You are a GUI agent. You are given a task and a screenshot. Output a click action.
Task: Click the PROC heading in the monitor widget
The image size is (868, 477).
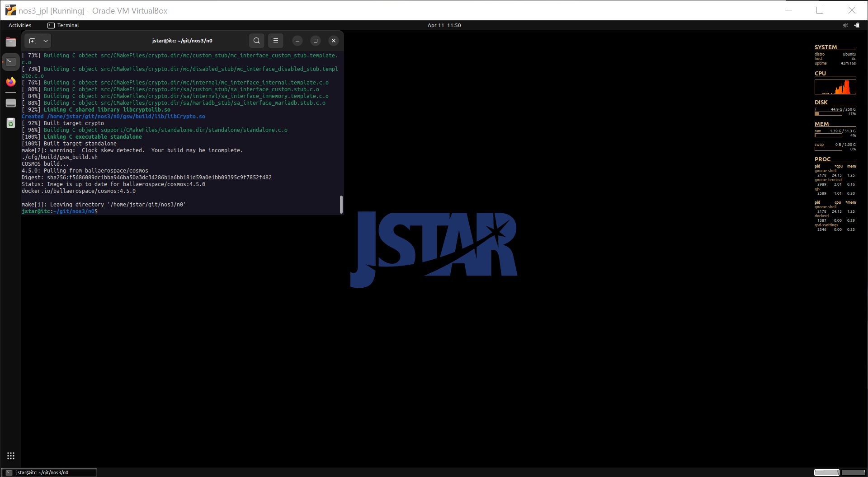coord(822,159)
